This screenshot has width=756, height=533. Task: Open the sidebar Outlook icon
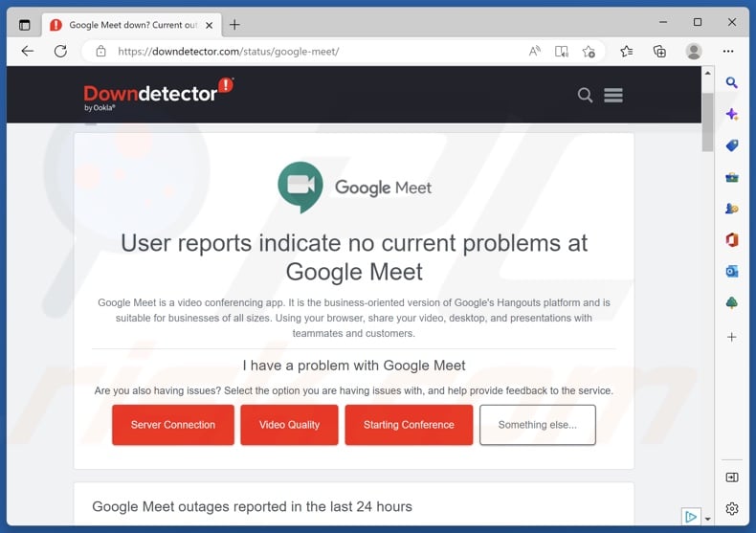coord(732,272)
